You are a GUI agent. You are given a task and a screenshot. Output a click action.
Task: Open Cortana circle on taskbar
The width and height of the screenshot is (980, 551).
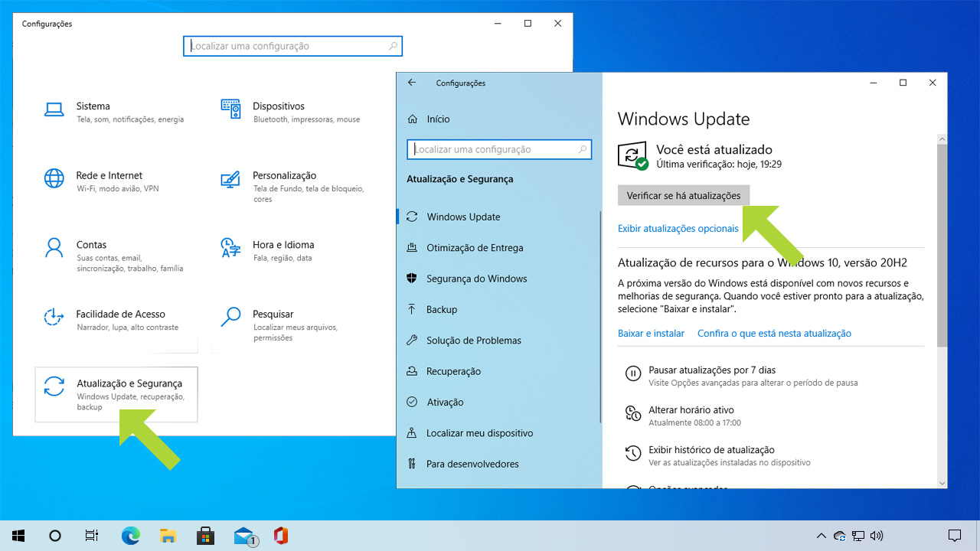click(55, 536)
